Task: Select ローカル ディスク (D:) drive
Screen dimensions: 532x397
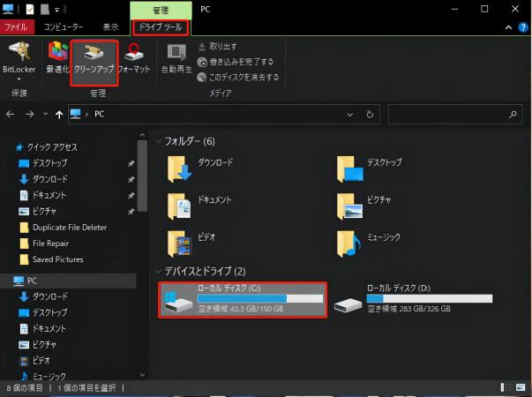Action: [413, 300]
